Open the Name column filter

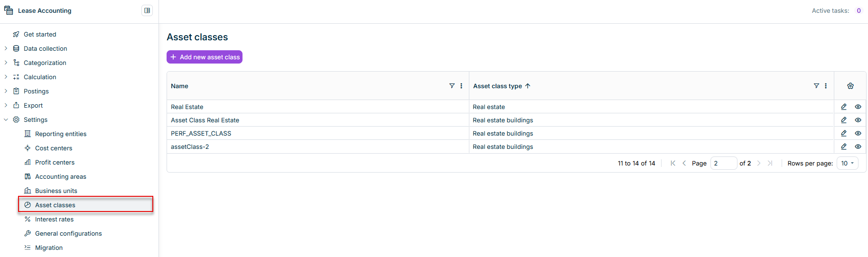click(x=452, y=86)
